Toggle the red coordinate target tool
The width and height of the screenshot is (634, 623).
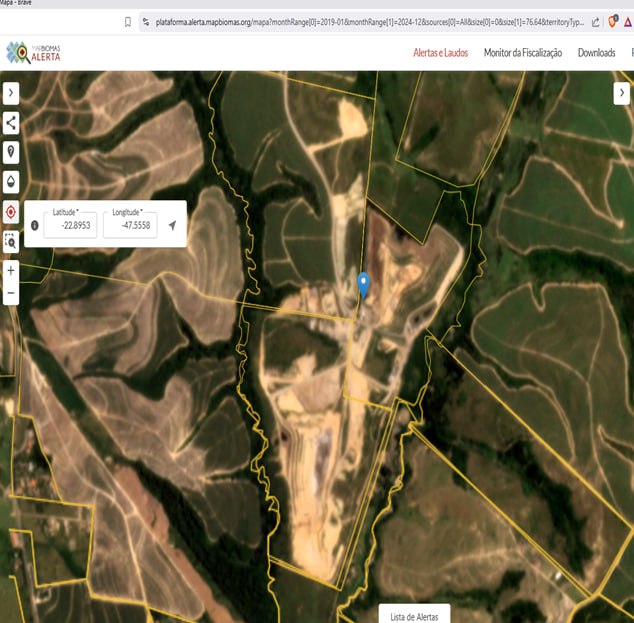tap(11, 211)
